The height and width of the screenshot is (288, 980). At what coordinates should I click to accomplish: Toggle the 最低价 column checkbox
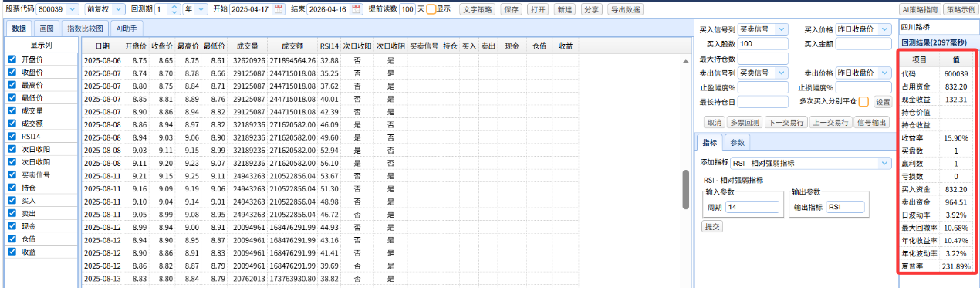click(12, 97)
